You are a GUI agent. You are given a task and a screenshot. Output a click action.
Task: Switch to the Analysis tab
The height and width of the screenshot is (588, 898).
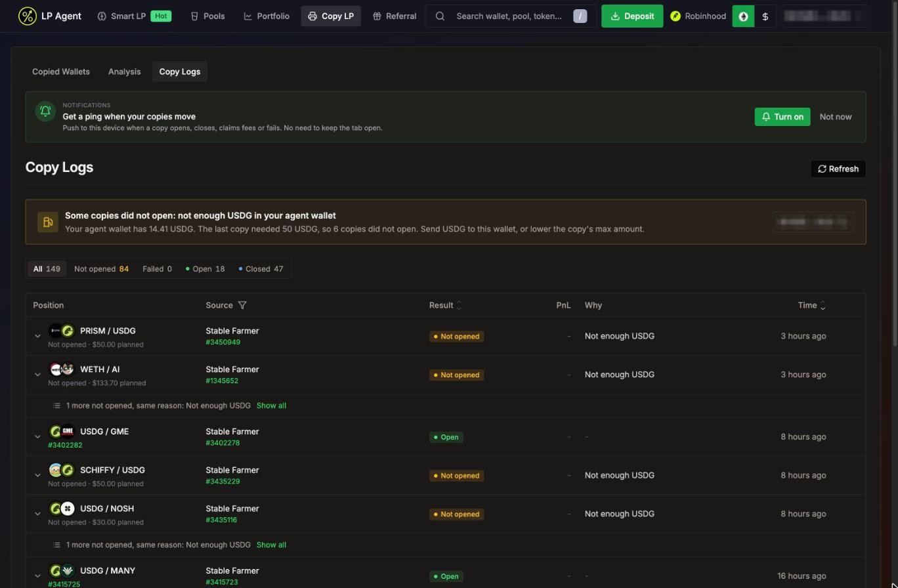(125, 72)
